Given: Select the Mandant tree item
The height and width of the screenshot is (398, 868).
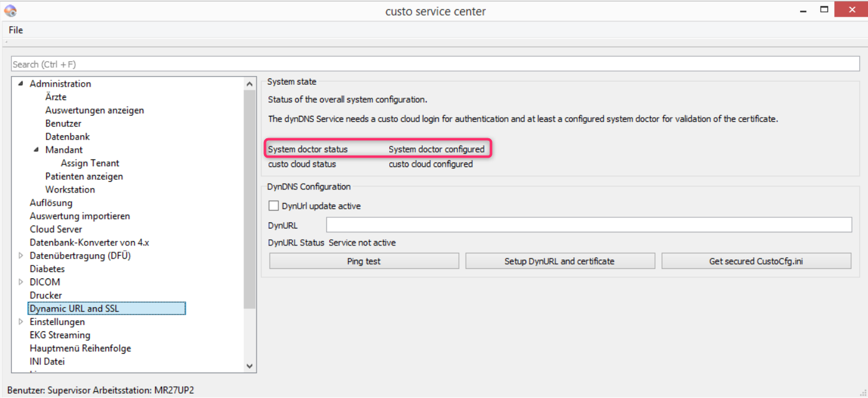Looking at the screenshot, I should 64,150.
